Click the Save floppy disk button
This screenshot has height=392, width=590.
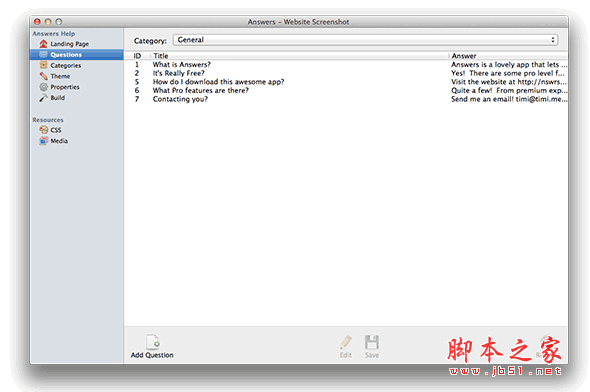pos(372,346)
